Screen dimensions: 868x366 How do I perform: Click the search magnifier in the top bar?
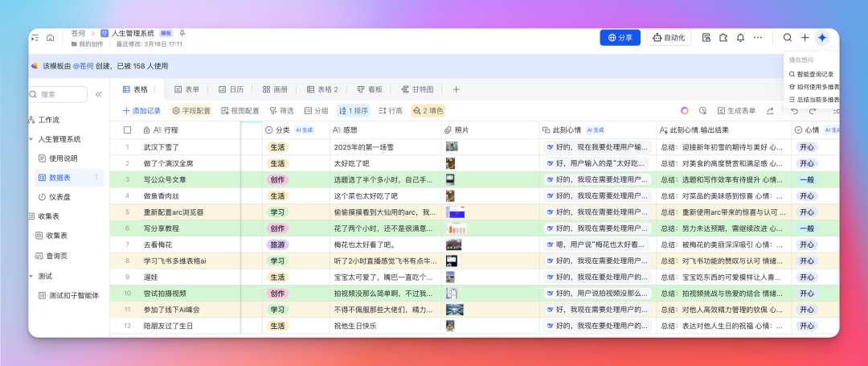(788, 38)
